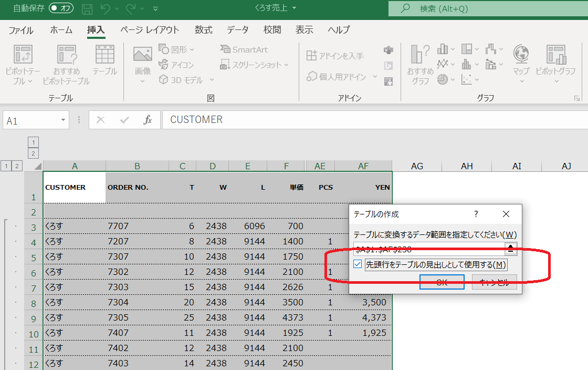Select row header 10
This screenshot has width=588, height=370.
(34, 334)
